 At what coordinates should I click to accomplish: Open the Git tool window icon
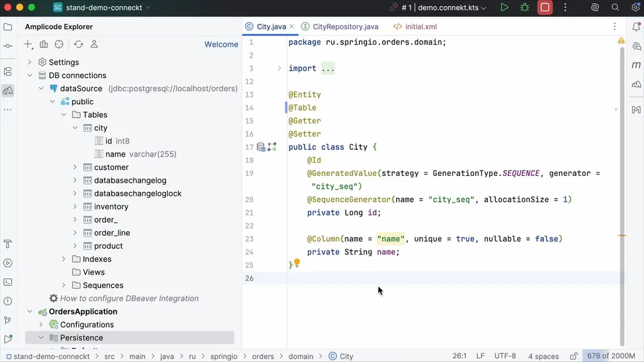(x=8, y=320)
